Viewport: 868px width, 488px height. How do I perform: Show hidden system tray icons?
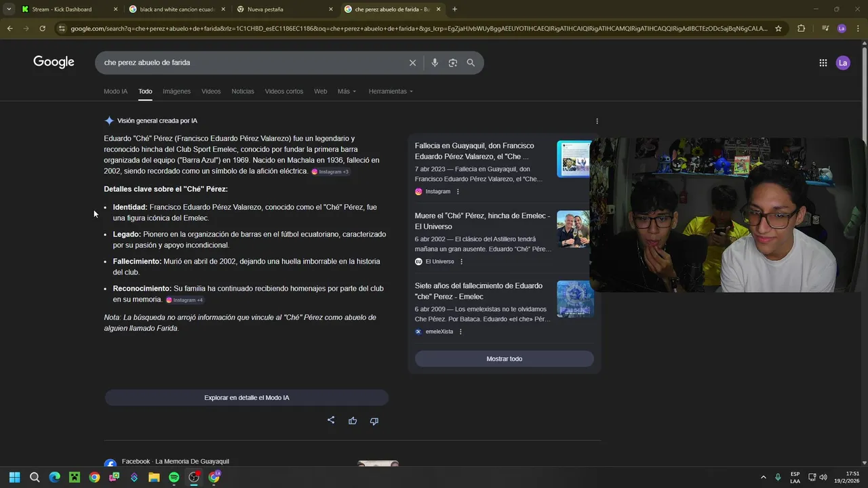(x=763, y=477)
